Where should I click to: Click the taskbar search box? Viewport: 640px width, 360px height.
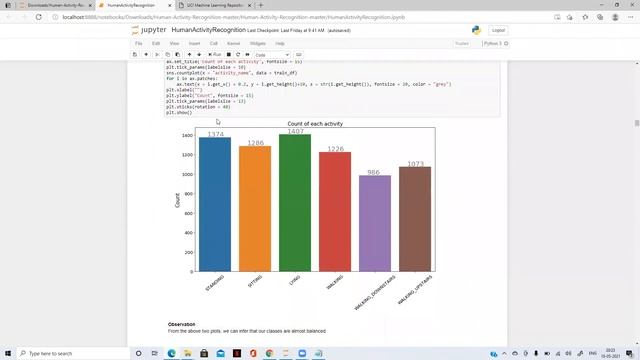point(73,353)
